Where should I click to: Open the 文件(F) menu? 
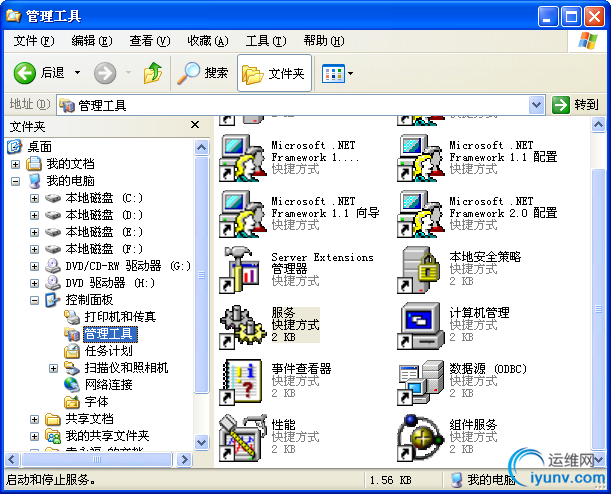coord(34,41)
